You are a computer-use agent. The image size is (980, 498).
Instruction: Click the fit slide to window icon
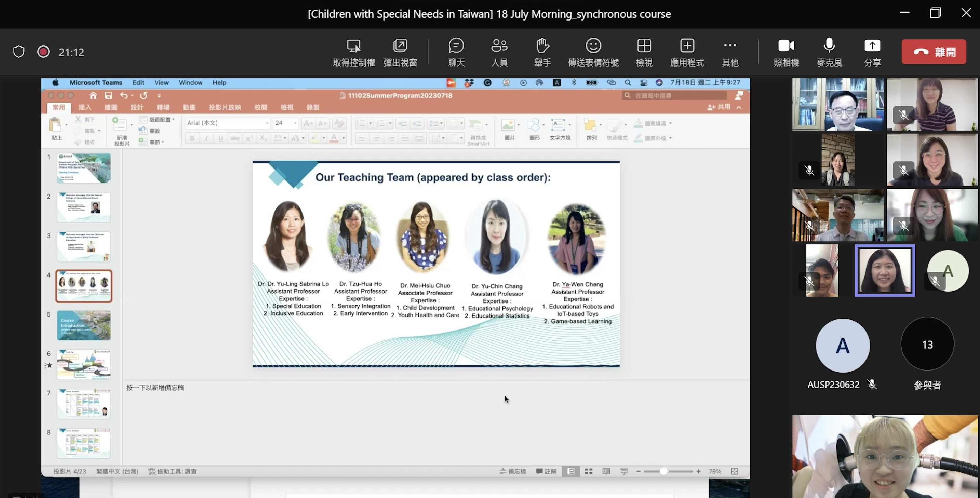tap(735, 471)
